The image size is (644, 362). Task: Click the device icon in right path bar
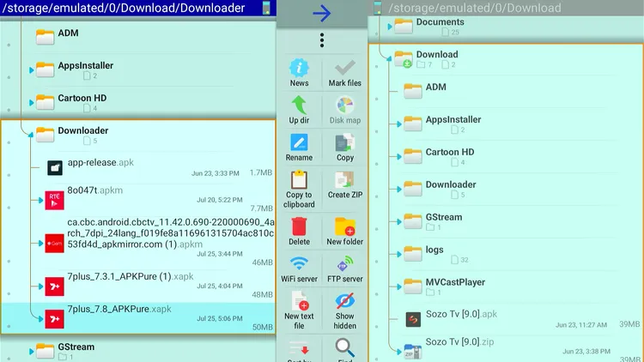378,8
